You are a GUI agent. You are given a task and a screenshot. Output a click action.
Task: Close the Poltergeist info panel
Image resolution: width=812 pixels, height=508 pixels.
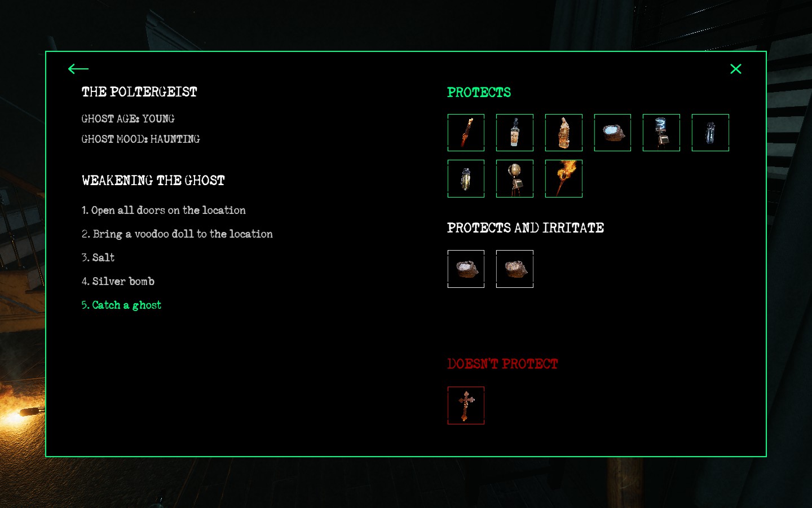(x=736, y=69)
